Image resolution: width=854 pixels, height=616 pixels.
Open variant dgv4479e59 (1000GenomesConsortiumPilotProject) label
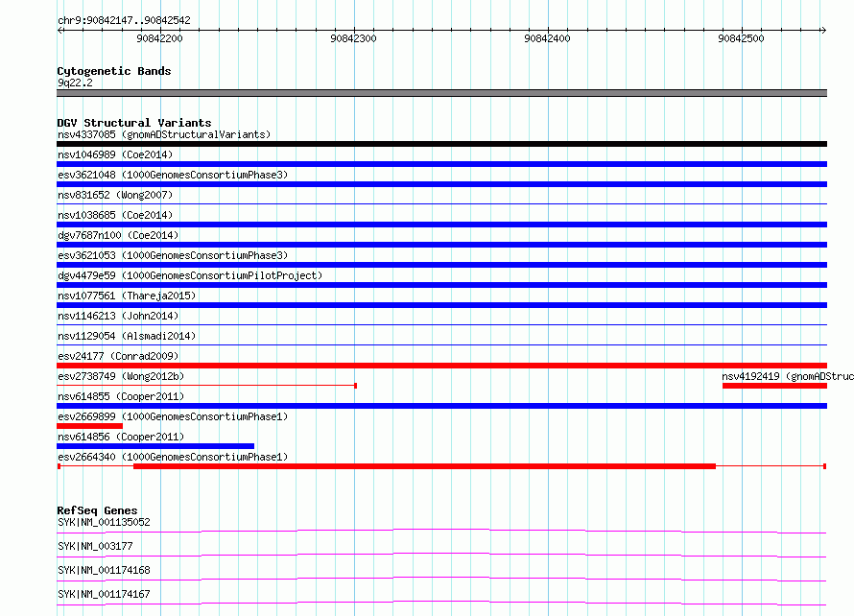coord(190,275)
